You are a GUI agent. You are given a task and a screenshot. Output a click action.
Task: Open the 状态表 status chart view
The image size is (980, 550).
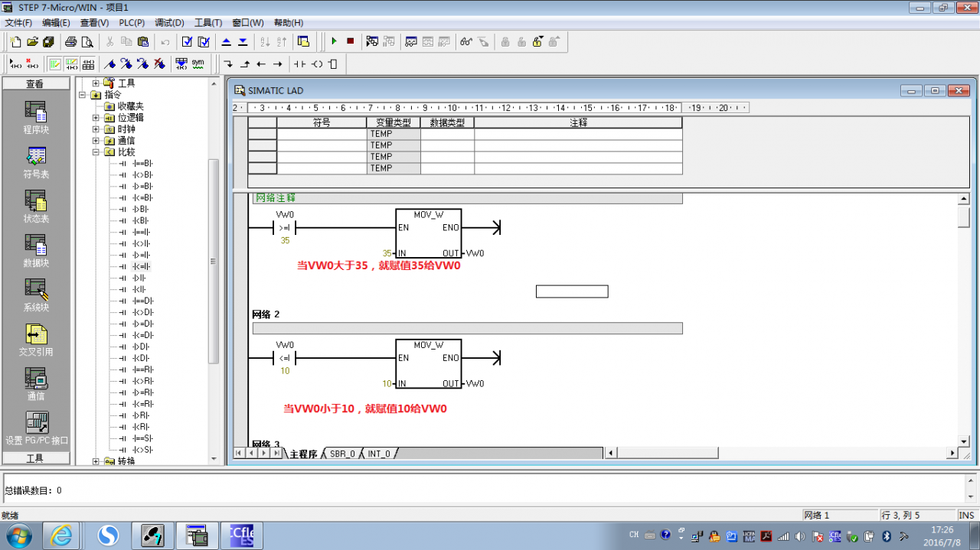tap(36, 207)
